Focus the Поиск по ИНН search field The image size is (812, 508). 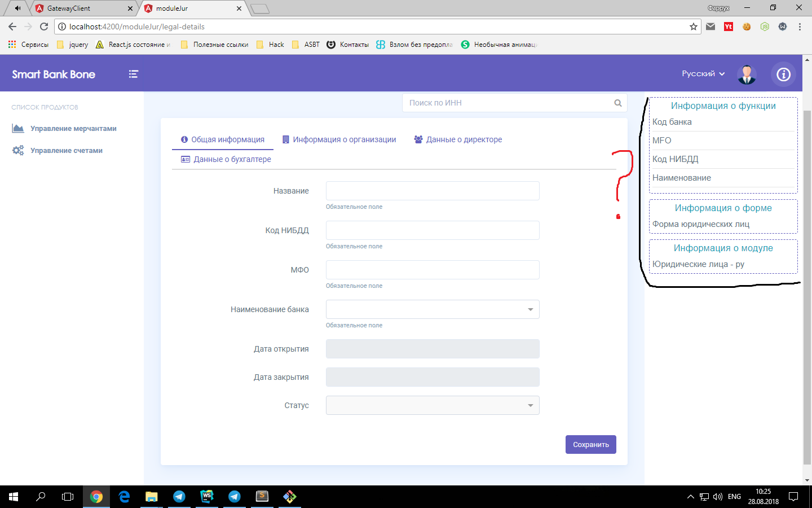[515, 103]
